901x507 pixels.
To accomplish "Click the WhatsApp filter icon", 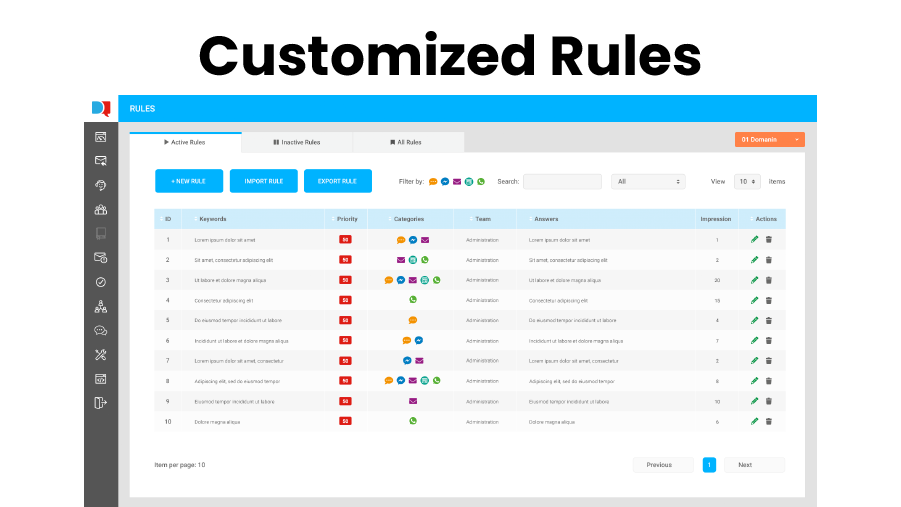I will point(481,182).
